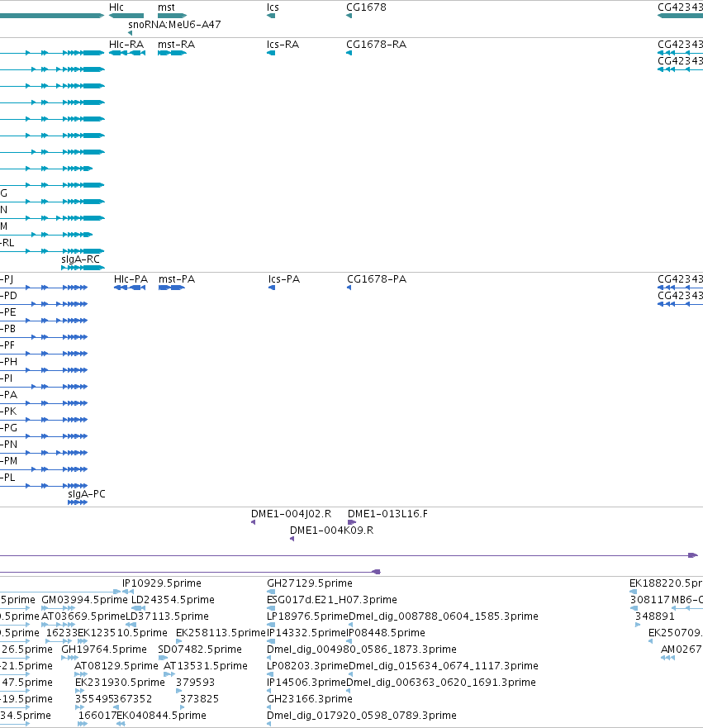Select the LD37113.5prime EST label

pos(168,616)
